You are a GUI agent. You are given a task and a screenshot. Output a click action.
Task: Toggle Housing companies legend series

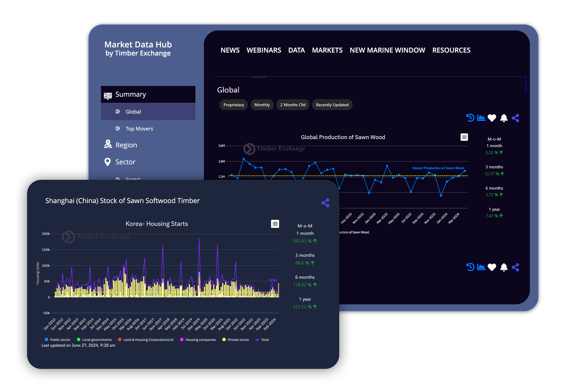click(x=198, y=340)
